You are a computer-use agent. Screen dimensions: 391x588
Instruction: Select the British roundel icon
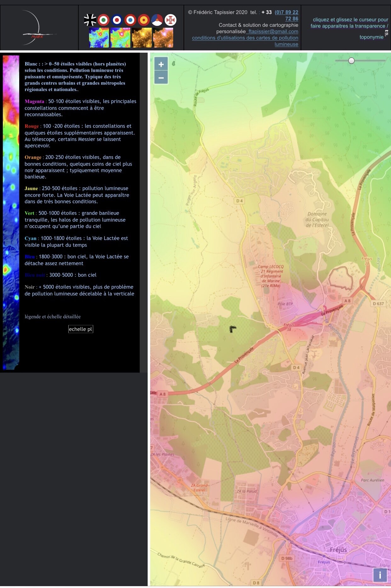[117, 20]
